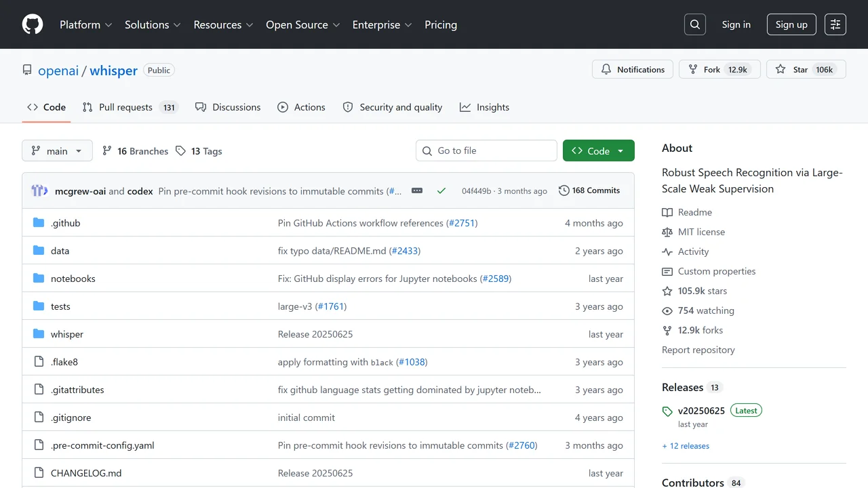Open the openai owner link
This screenshot has width=868, height=488.
[58, 70]
